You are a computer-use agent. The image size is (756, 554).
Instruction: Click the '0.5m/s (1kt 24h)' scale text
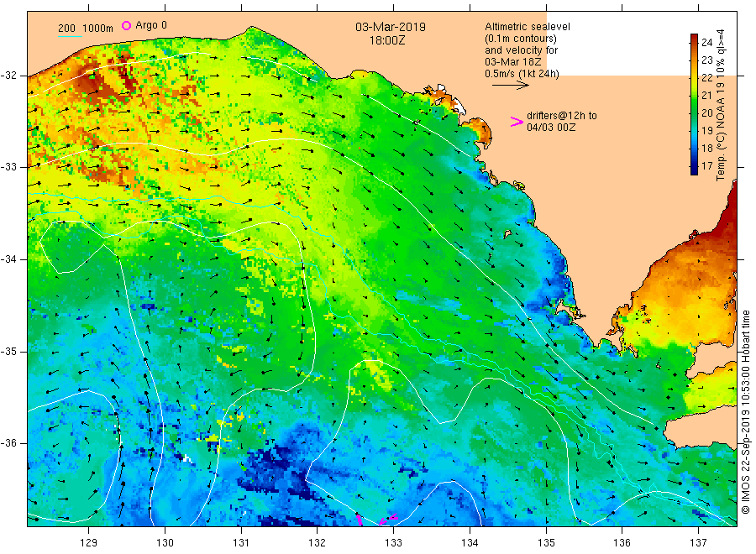pos(522,74)
